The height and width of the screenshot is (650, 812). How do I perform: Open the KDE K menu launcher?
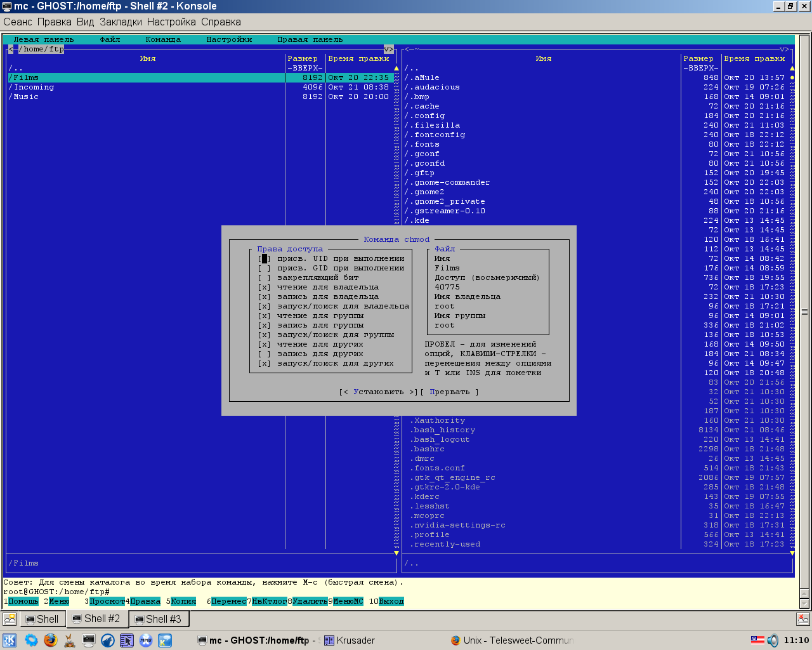10,640
